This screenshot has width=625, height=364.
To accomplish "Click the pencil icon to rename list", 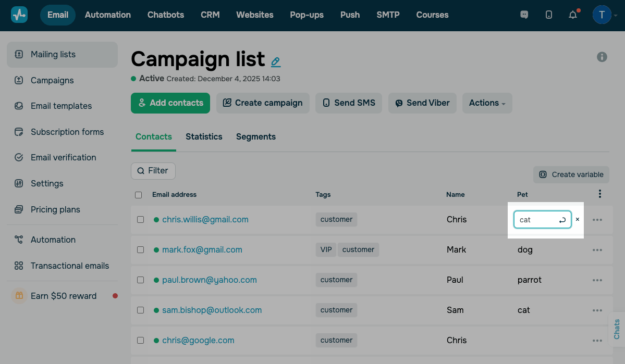I will (276, 62).
